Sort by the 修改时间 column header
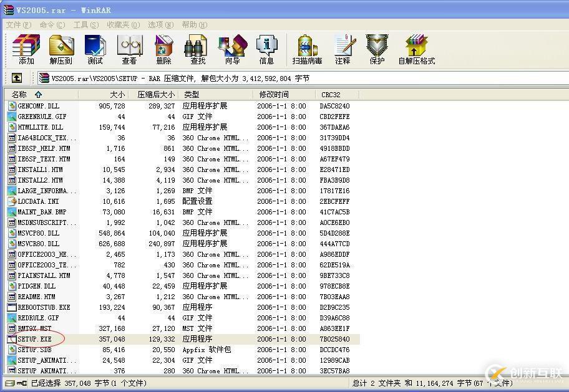Screen dimensions: 569x392 [284, 95]
